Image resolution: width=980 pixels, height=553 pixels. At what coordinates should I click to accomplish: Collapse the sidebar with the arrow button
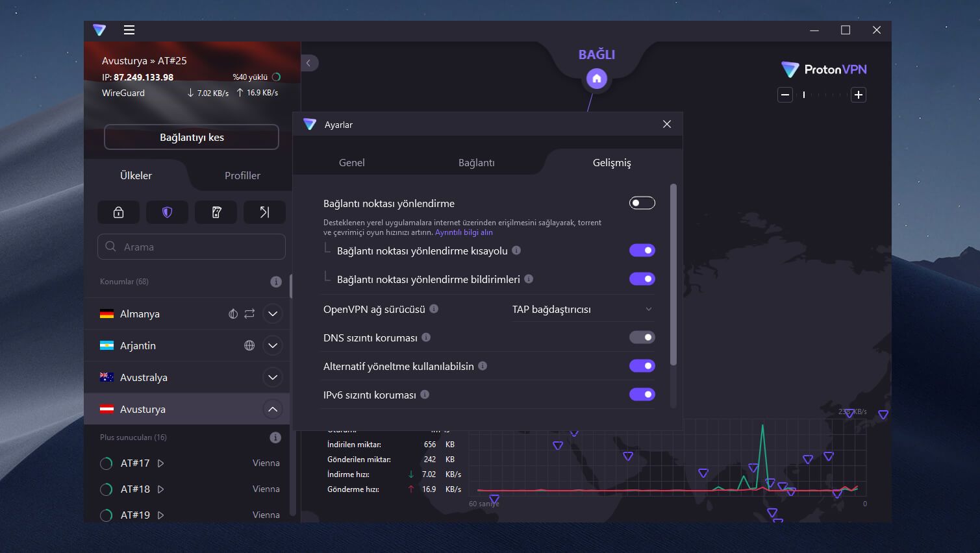(x=309, y=63)
